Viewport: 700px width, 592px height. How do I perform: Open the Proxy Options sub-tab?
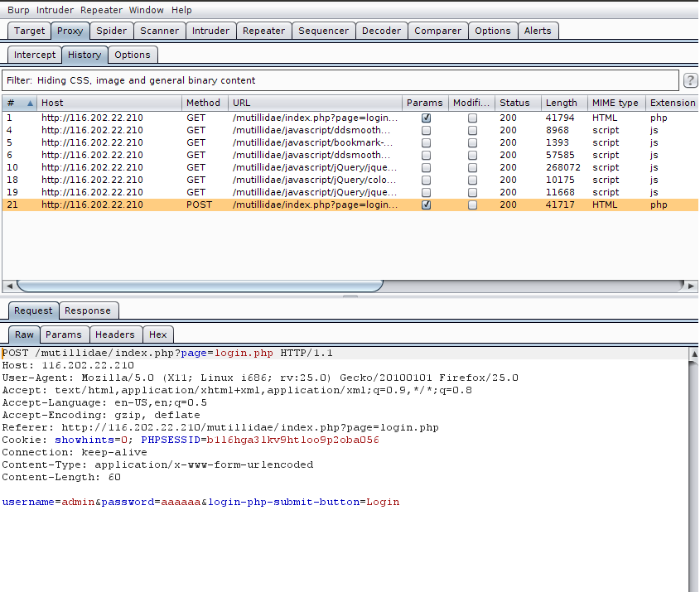[x=133, y=55]
